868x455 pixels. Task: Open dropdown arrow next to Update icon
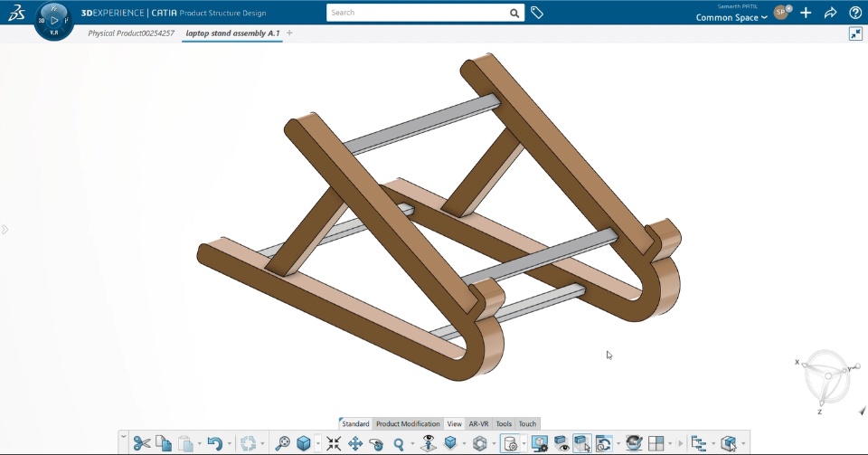[262, 443]
